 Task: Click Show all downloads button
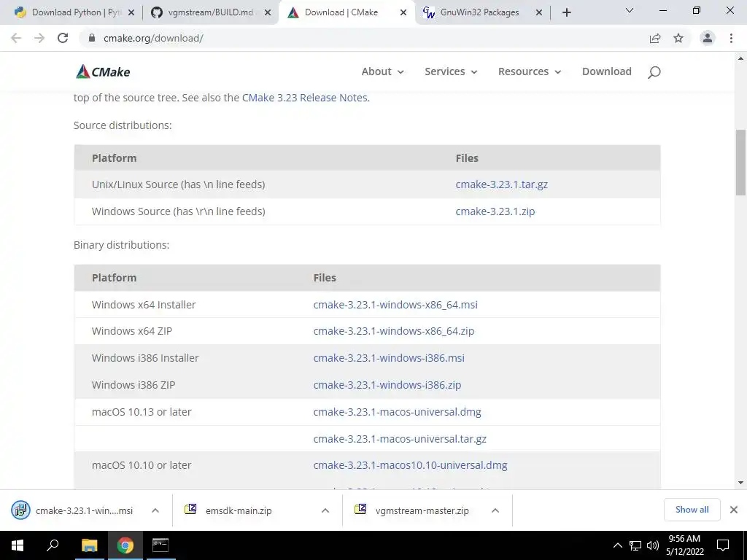[692, 510]
